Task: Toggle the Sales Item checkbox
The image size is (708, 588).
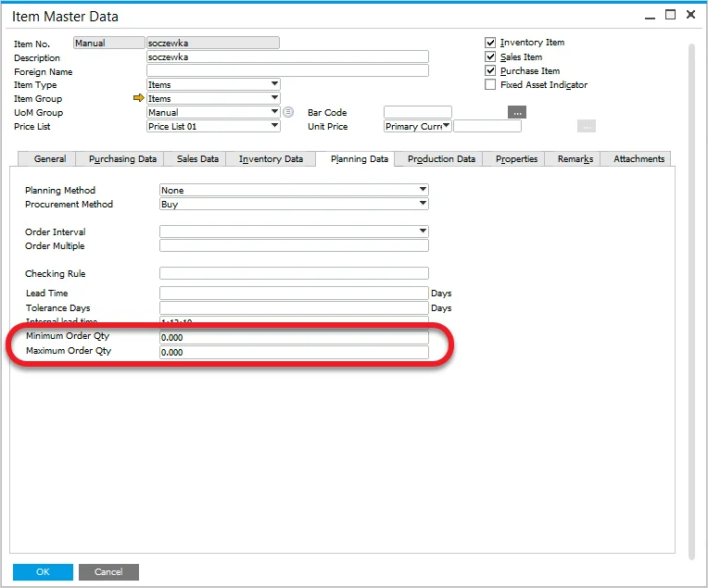Action: click(491, 56)
